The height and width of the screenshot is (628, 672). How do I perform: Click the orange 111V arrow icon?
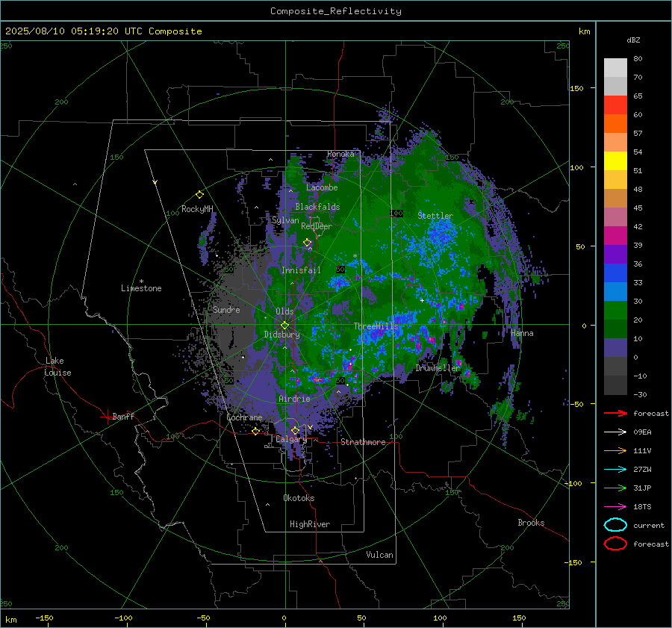click(615, 450)
